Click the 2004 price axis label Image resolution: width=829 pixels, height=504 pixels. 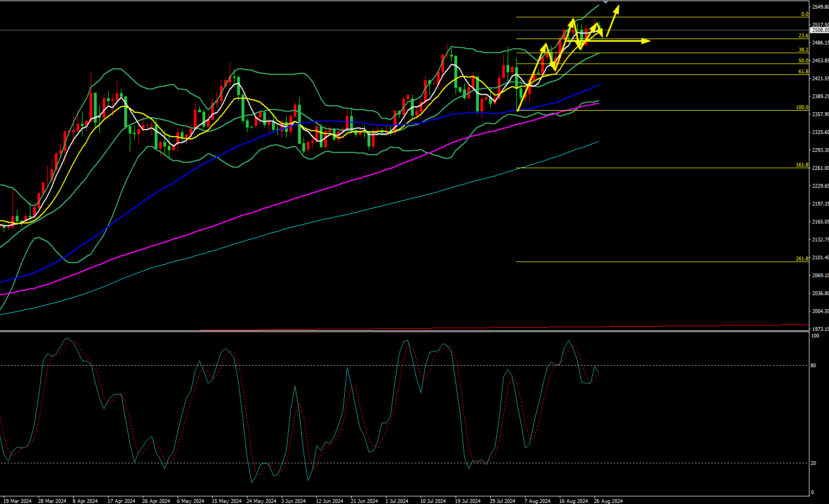click(x=820, y=311)
